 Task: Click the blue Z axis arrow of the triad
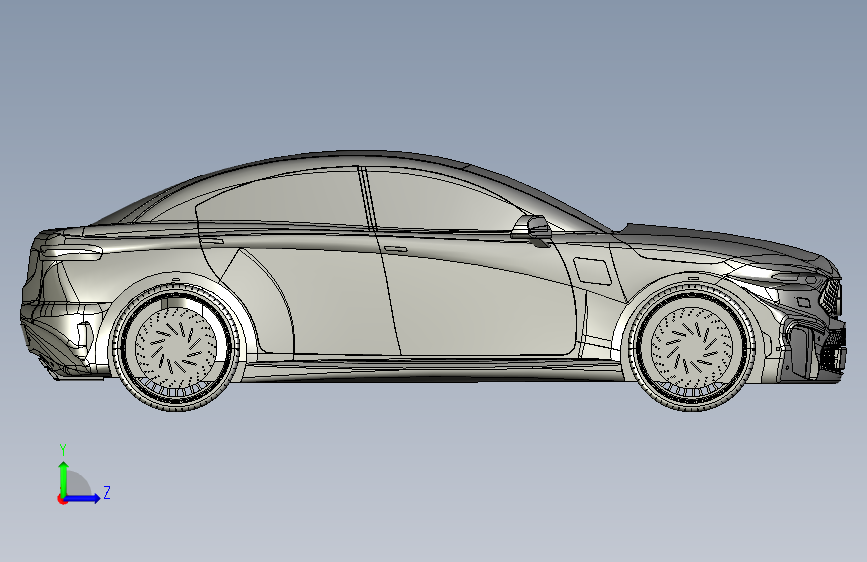[x=82, y=498]
